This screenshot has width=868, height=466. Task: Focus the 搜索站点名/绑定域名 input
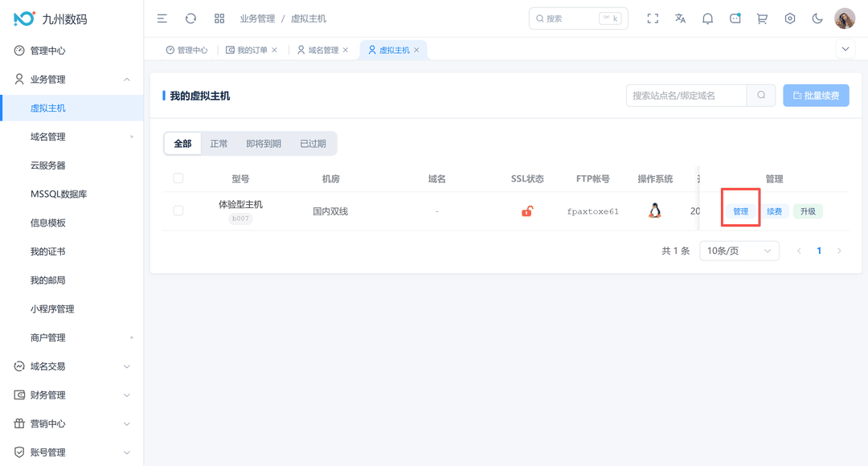coord(686,95)
